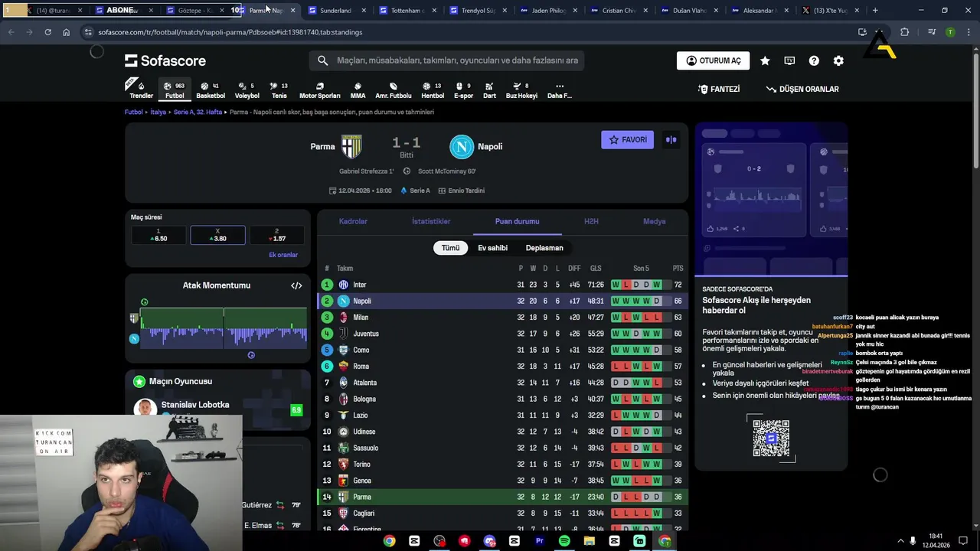Switch to the Medya tab

point(654,221)
